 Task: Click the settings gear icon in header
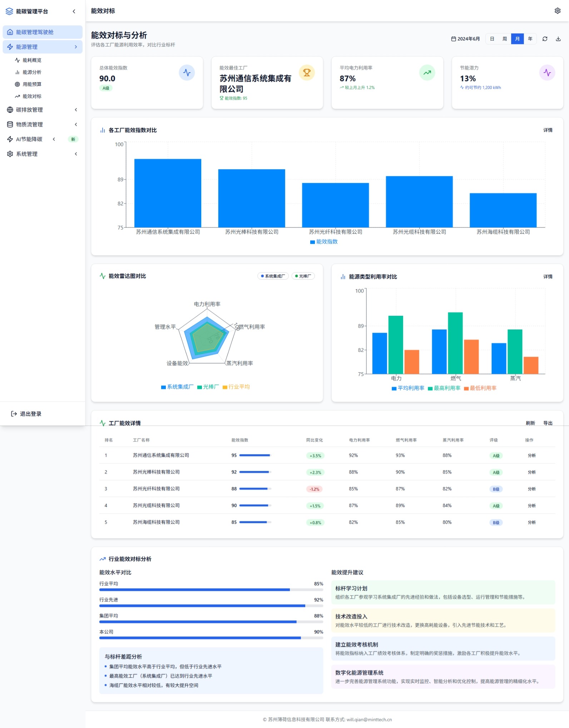[x=557, y=11]
